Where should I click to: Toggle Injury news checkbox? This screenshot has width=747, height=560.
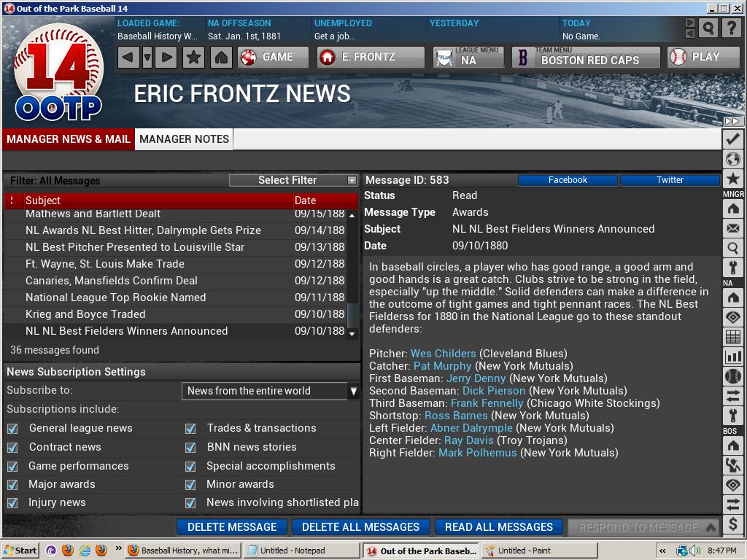pos(13,503)
